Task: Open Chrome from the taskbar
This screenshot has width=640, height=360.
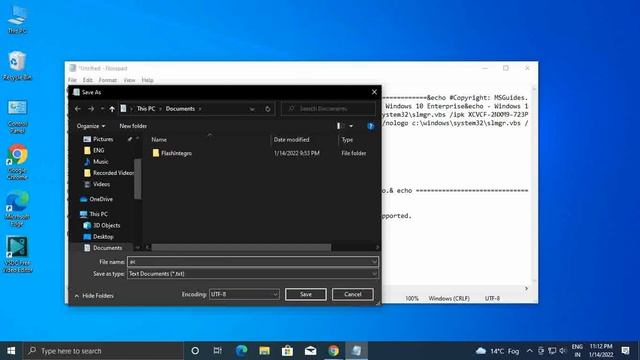Action: [333, 351]
